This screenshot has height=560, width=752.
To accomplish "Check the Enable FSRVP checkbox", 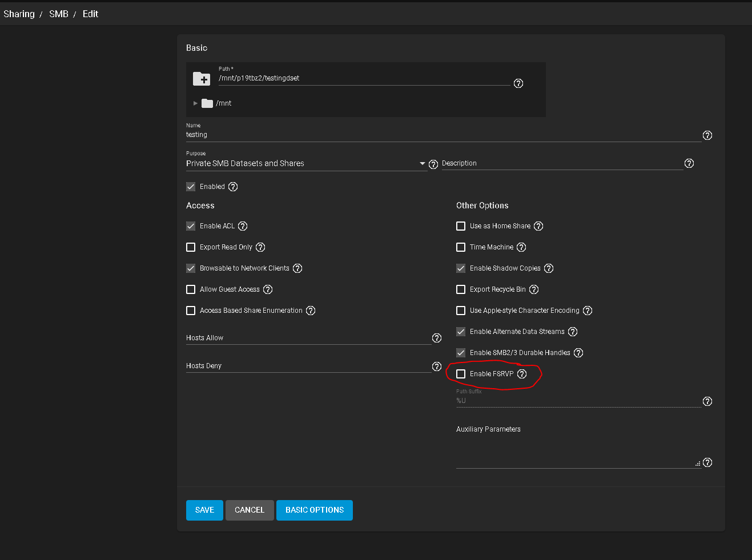I will [461, 374].
